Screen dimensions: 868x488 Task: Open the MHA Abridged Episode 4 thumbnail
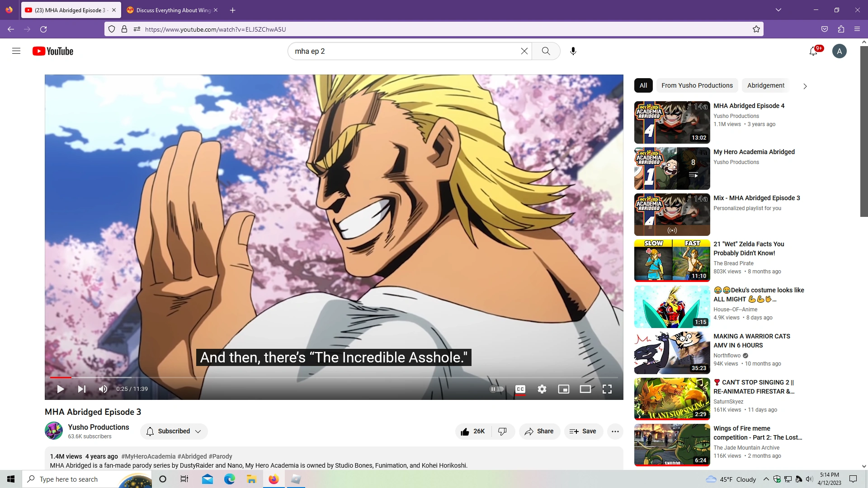click(672, 122)
